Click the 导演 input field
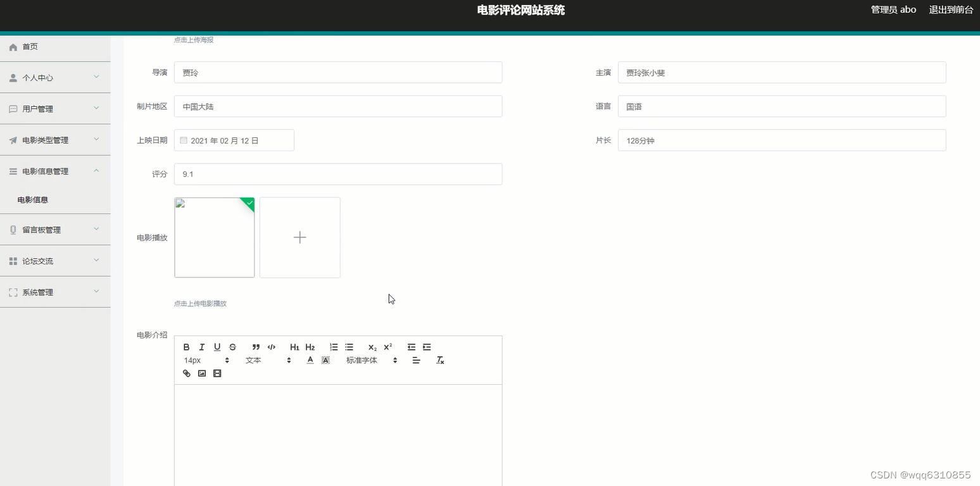 tap(338, 72)
